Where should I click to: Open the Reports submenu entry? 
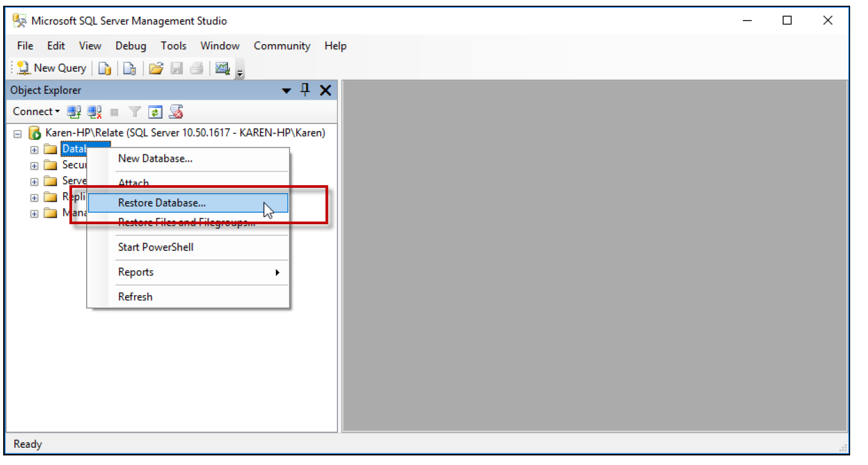[188, 272]
